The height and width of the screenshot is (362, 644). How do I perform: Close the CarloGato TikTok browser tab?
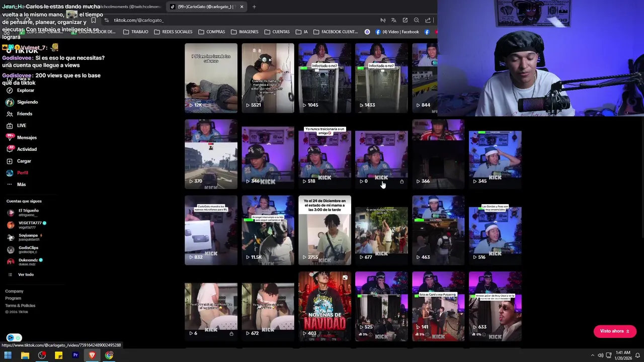click(x=242, y=7)
